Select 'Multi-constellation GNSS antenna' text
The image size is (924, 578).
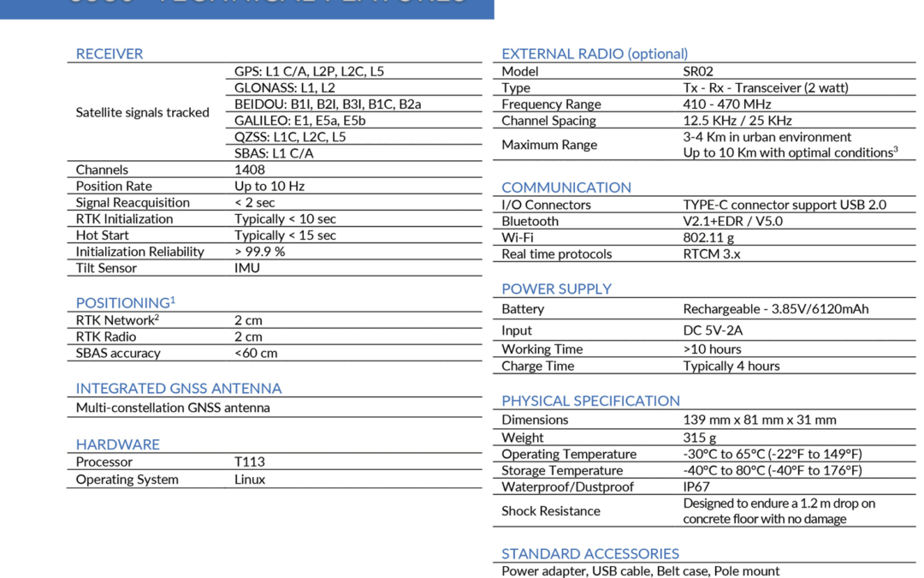click(173, 408)
